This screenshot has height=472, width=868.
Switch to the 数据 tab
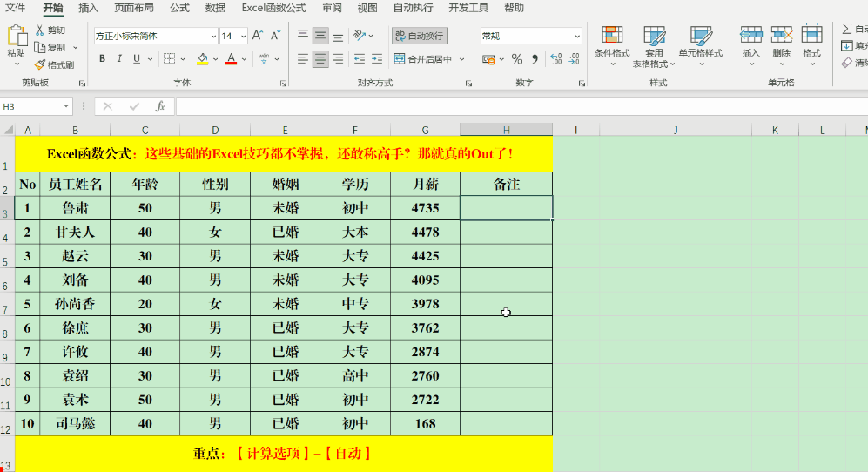point(215,8)
